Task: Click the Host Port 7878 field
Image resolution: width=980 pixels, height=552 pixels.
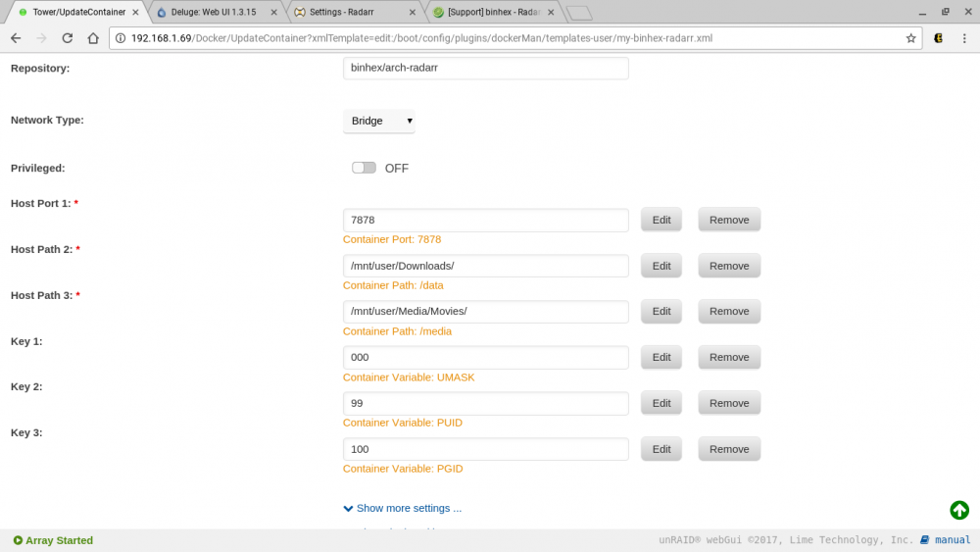Action: (x=486, y=220)
